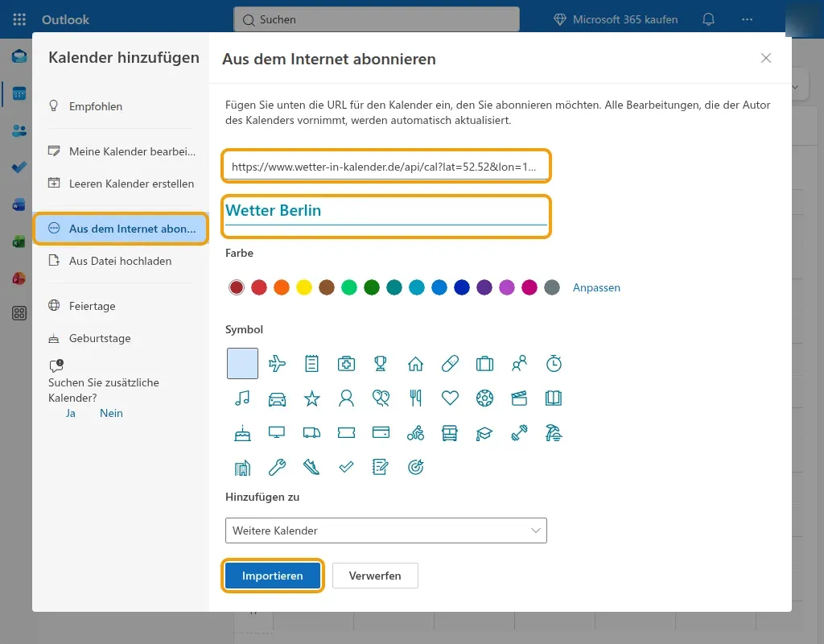
Task: Pick the running shoe symbol
Action: 311,467
